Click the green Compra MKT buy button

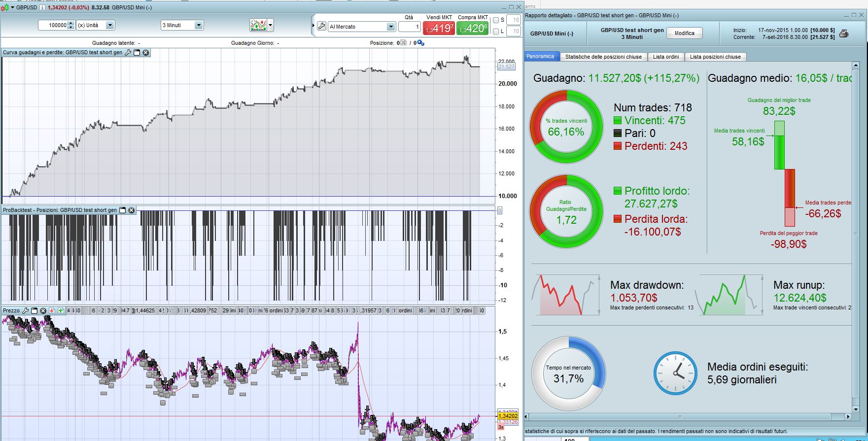tap(473, 28)
